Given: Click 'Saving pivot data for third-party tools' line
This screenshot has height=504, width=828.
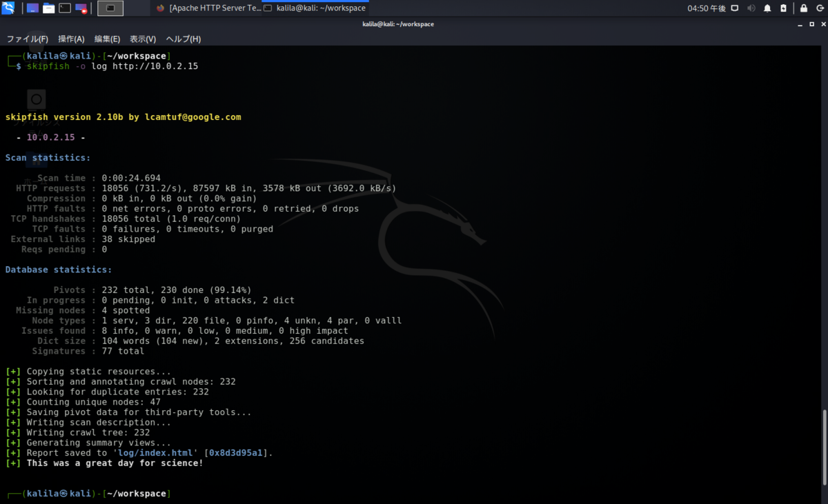Looking at the screenshot, I should tap(128, 412).
